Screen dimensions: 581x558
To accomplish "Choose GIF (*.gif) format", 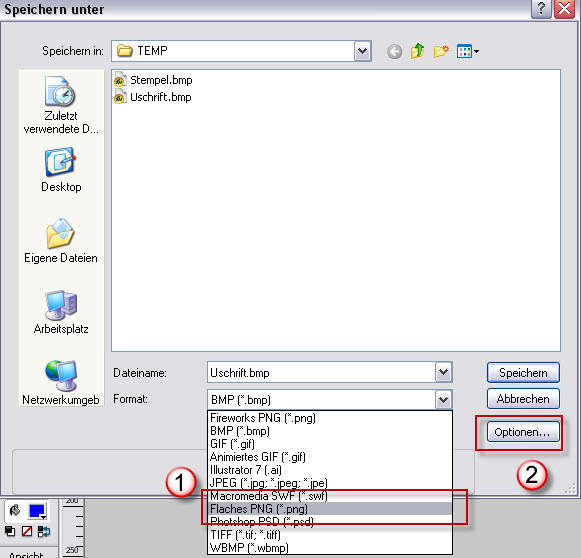I will point(330,444).
